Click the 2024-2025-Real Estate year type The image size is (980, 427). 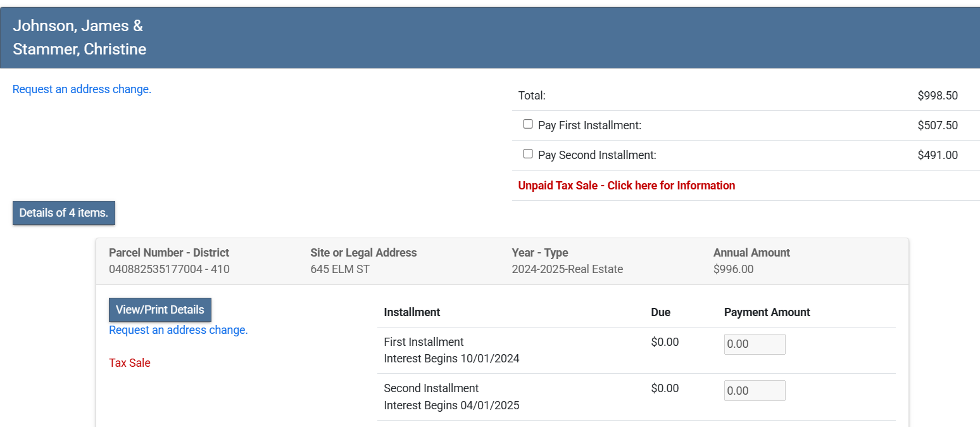click(567, 269)
